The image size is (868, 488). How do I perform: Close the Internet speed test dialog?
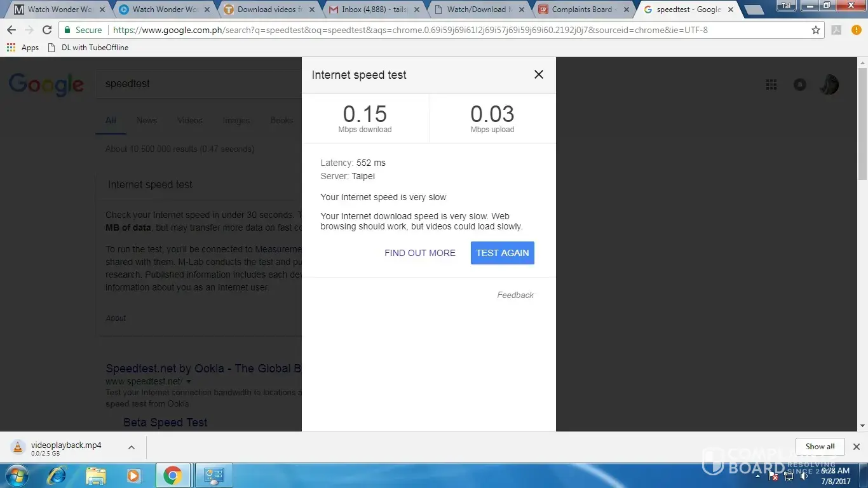pos(538,74)
